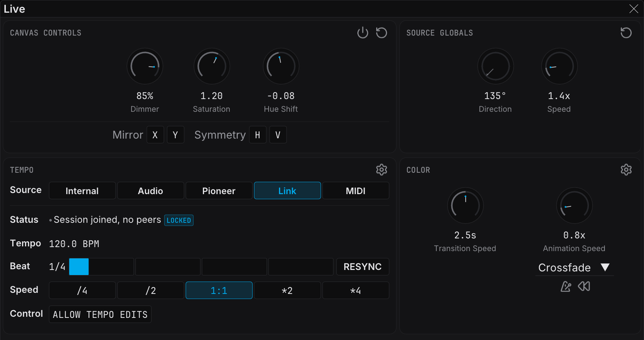This screenshot has width=644, height=340.
Task: Click the Dimmer knob
Action: pos(145,66)
